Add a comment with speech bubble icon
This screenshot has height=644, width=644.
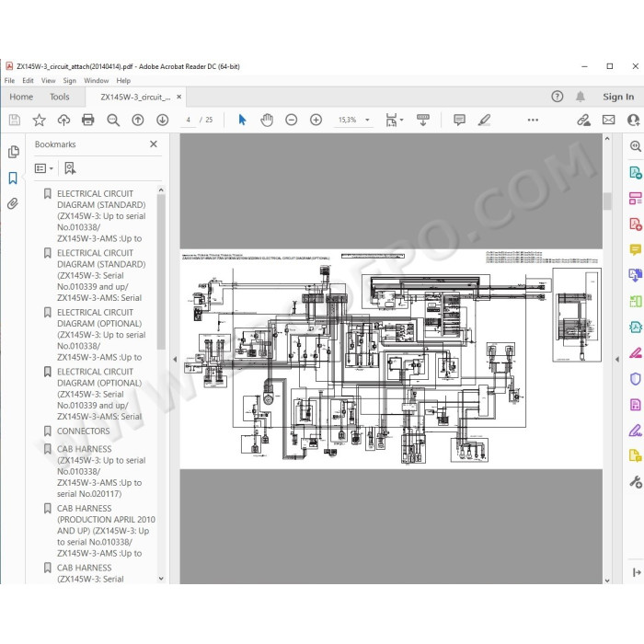(459, 120)
